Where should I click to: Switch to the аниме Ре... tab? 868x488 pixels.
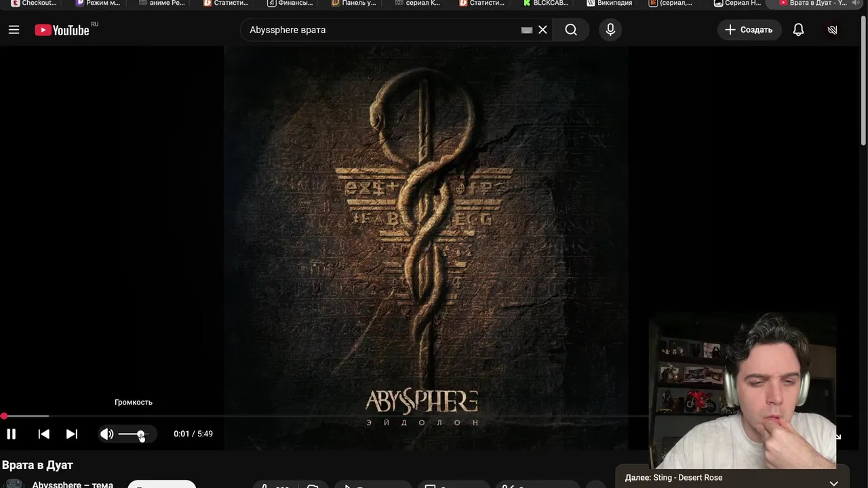click(x=161, y=3)
